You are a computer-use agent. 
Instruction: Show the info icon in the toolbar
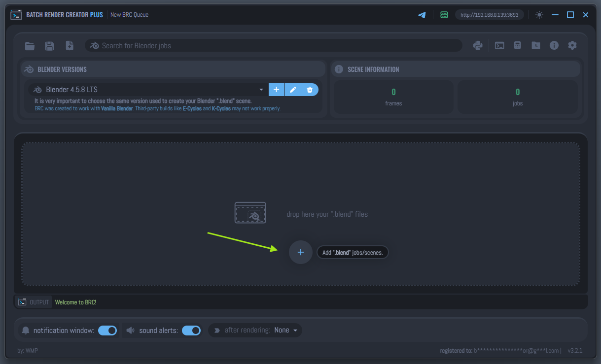[x=554, y=45]
